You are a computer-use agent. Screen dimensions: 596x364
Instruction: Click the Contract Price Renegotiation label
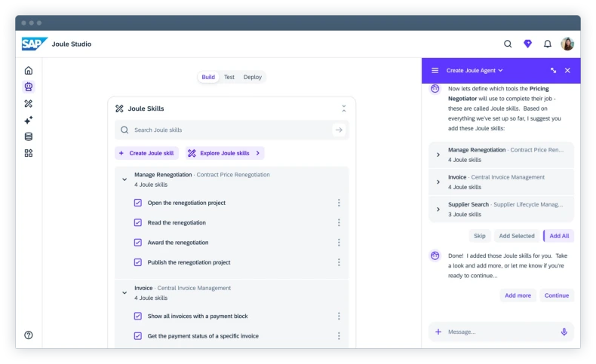pyautogui.click(x=233, y=175)
